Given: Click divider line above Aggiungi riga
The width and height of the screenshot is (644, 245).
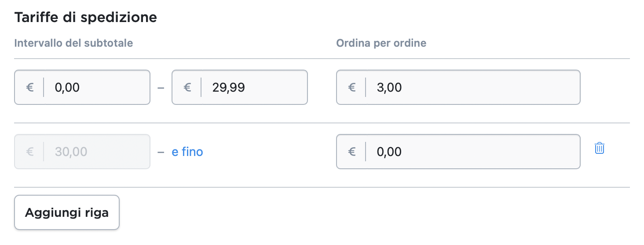Looking at the screenshot, I should coord(322,187).
